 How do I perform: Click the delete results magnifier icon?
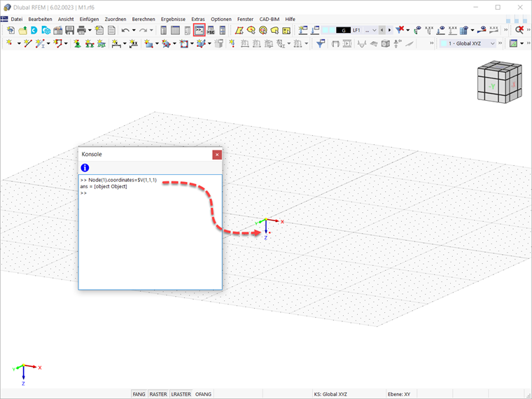coord(519,30)
